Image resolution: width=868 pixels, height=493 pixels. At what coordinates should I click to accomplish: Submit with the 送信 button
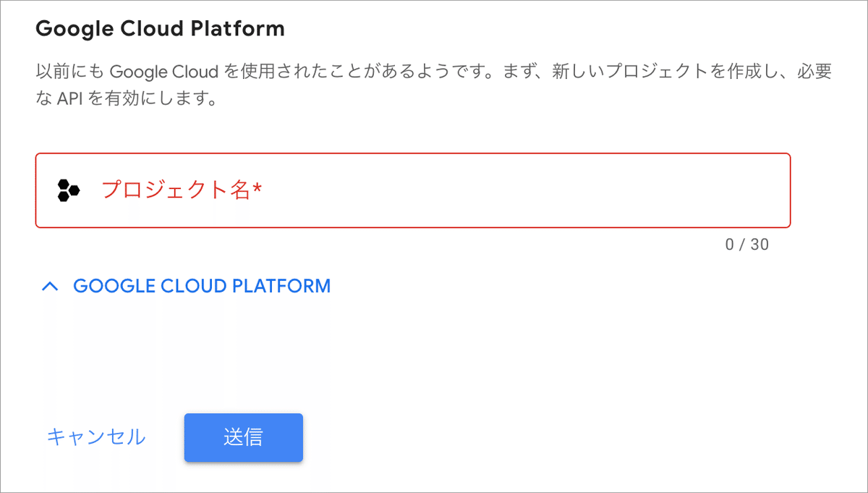click(243, 437)
